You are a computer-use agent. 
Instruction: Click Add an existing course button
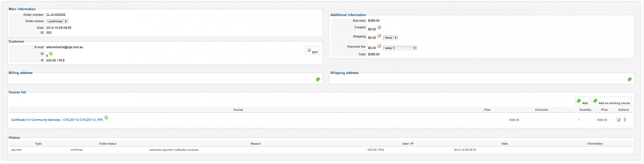coord(611,101)
